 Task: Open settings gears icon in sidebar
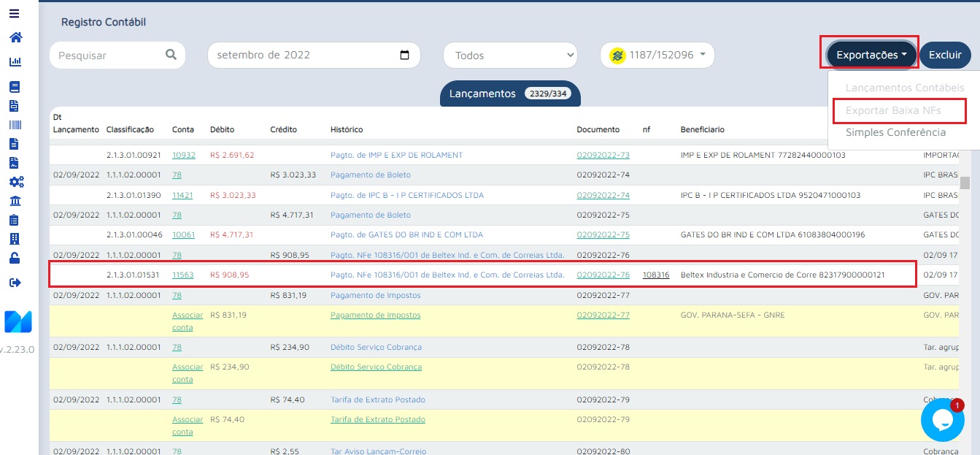pos(15,182)
